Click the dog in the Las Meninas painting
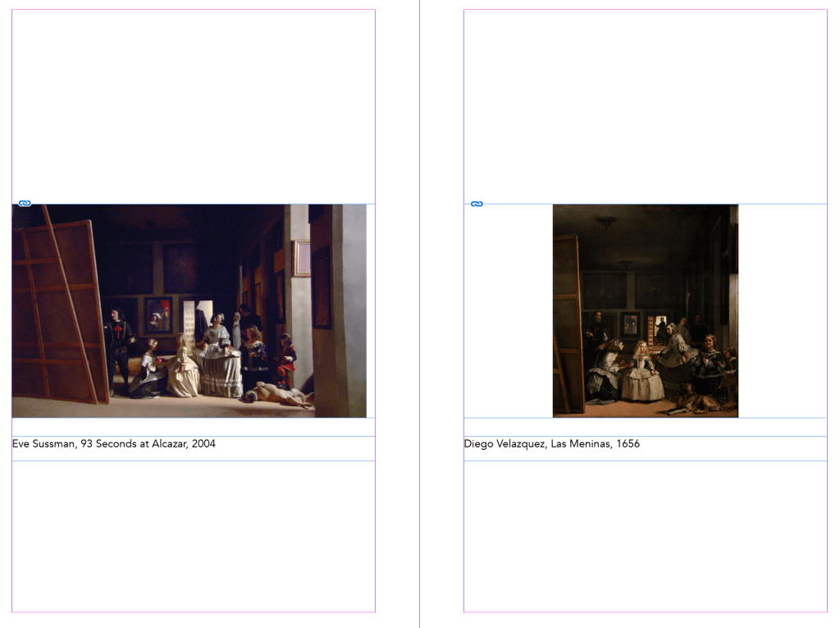Viewport: 840px width, 628px height. pyautogui.click(x=697, y=402)
